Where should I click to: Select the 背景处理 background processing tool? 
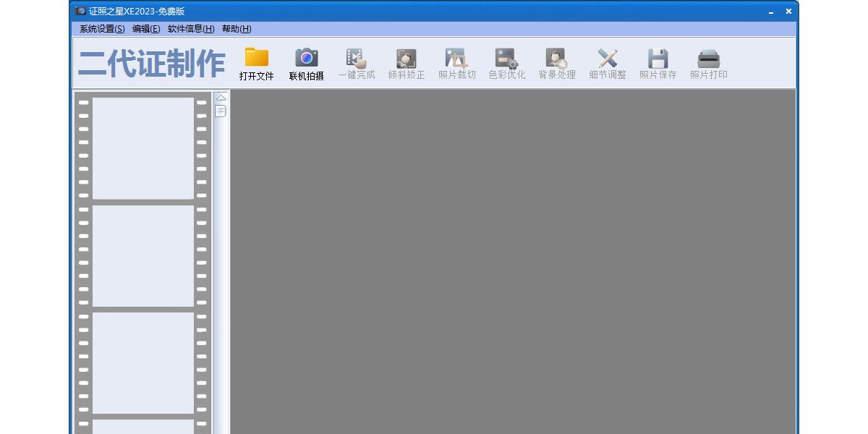click(x=556, y=58)
